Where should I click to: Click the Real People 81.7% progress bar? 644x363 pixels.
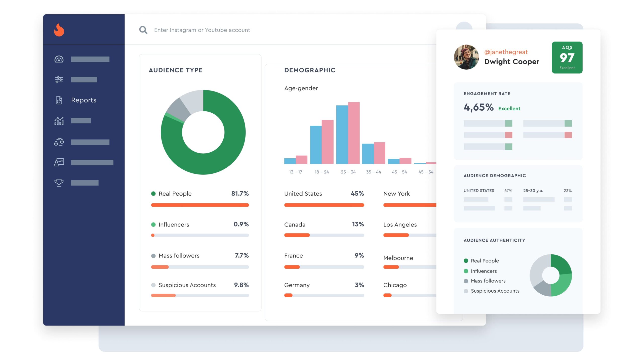tap(200, 205)
